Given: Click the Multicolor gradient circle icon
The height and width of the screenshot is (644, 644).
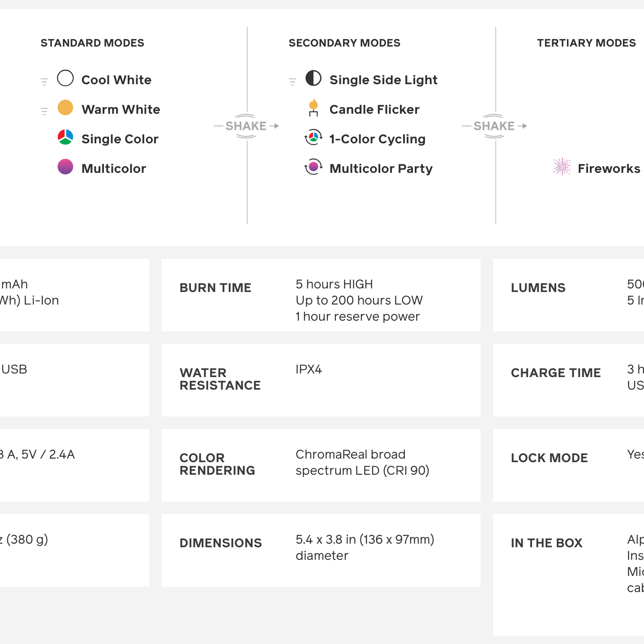Looking at the screenshot, I should (x=65, y=167).
